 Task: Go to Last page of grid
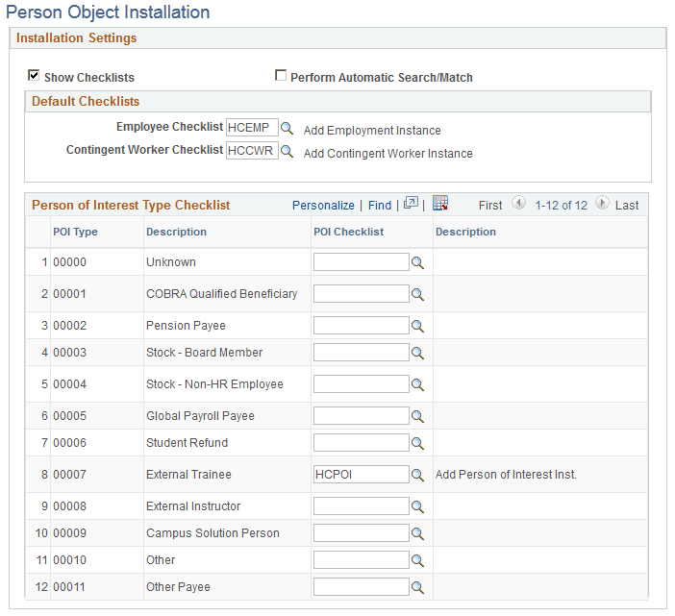click(x=627, y=206)
